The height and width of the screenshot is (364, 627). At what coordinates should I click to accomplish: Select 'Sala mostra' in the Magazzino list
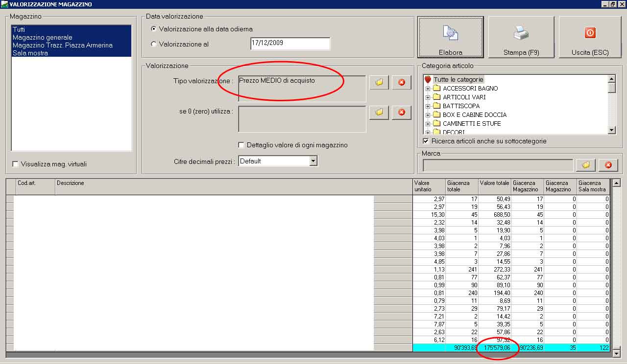pyautogui.click(x=72, y=53)
